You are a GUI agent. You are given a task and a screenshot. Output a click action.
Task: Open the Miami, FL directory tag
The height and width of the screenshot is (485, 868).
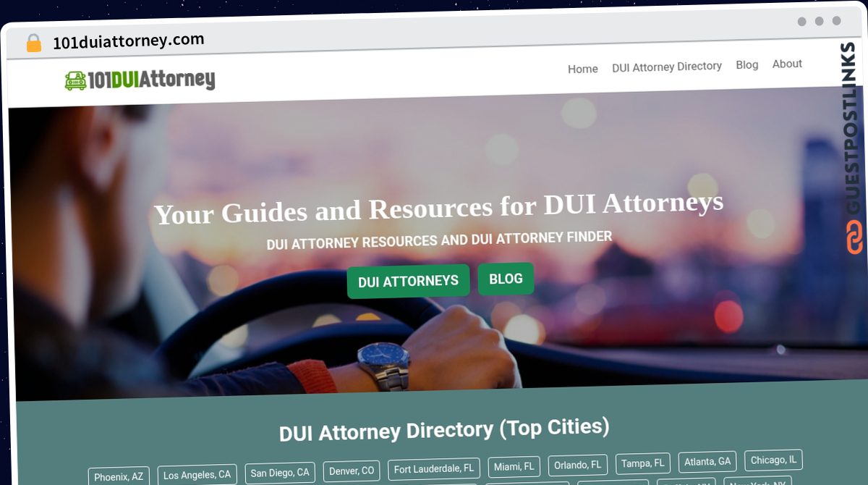coord(514,466)
